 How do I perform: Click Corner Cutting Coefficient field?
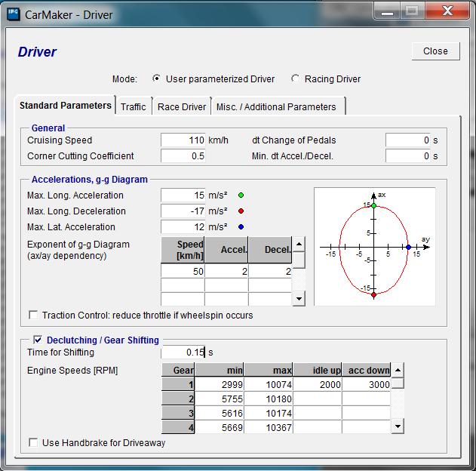[183, 155]
